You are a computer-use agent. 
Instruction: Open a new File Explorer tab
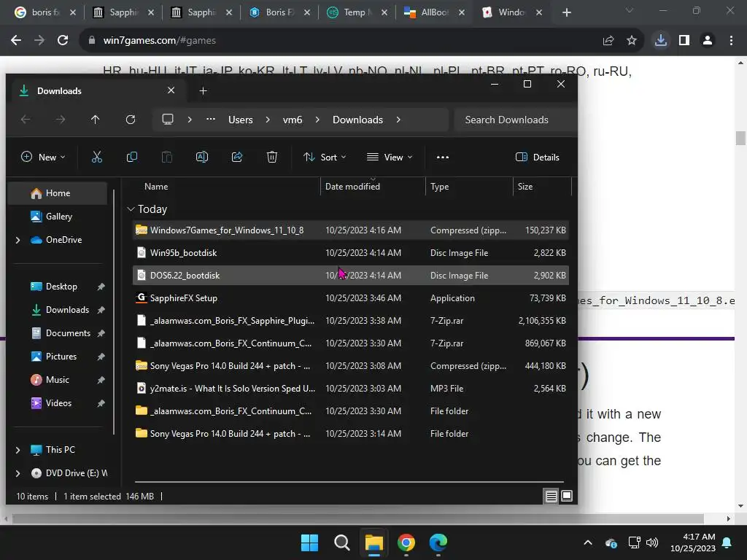pyautogui.click(x=203, y=90)
